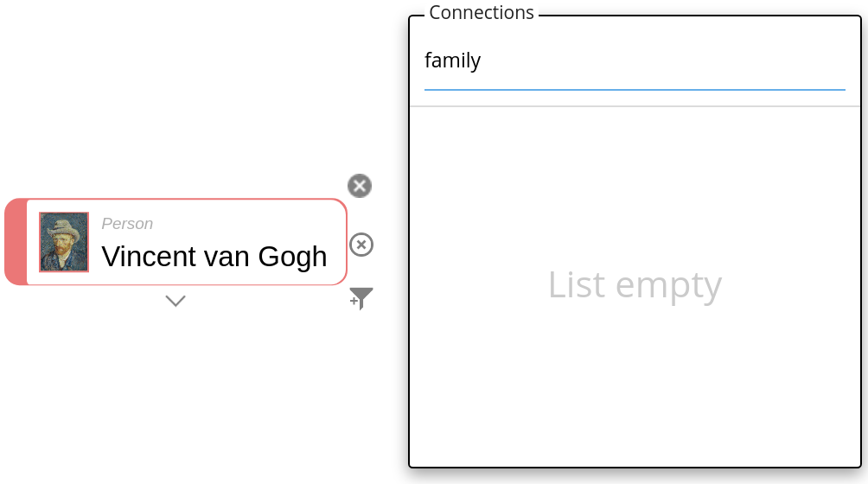Click the word family in the search box
Image resolution: width=868 pixels, height=484 pixels.
point(452,60)
